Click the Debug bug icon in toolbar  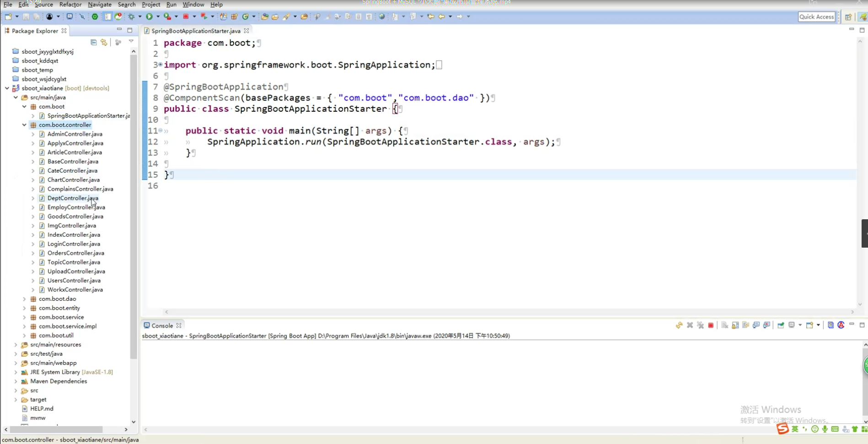[131, 16]
